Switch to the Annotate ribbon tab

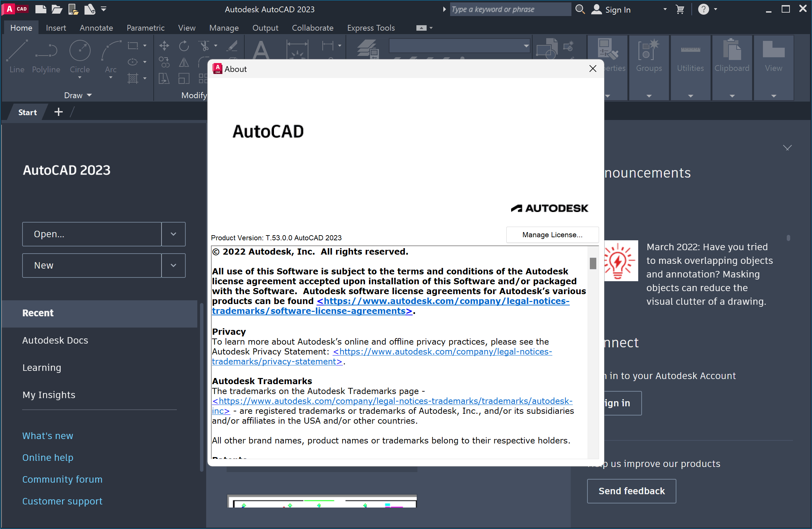point(96,28)
